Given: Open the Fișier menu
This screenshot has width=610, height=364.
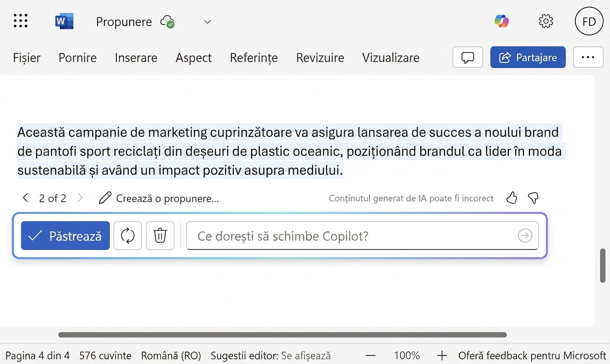Looking at the screenshot, I should 27,58.
